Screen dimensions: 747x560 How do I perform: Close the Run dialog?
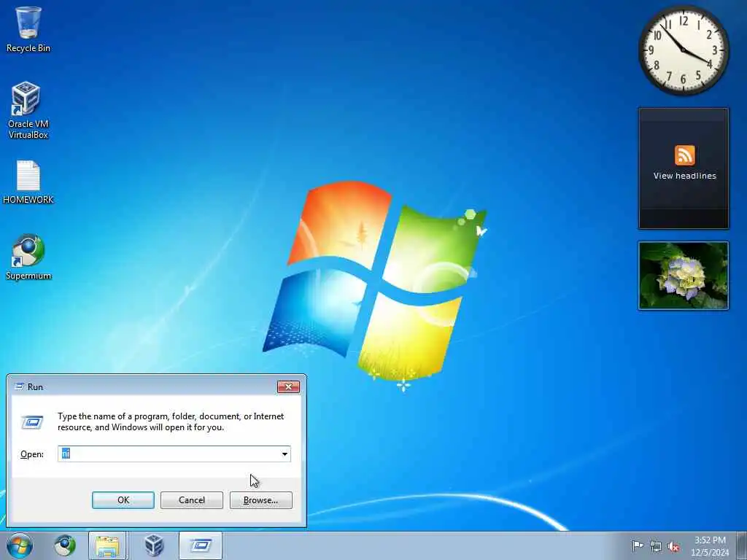[288, 386]
